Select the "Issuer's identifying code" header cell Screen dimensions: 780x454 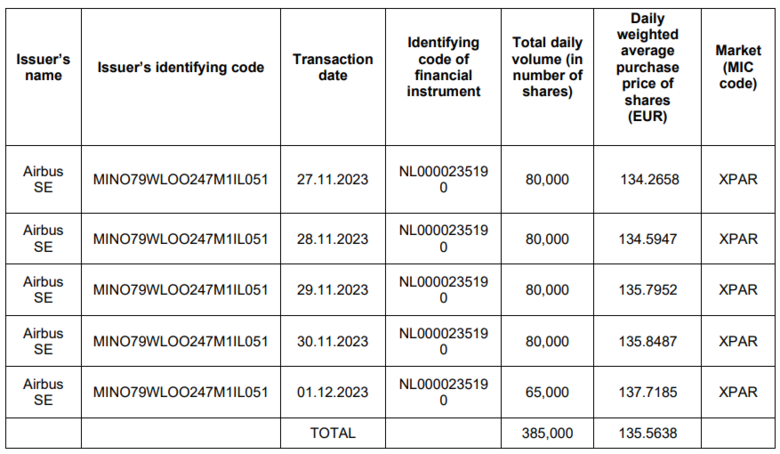pos(181,68)
